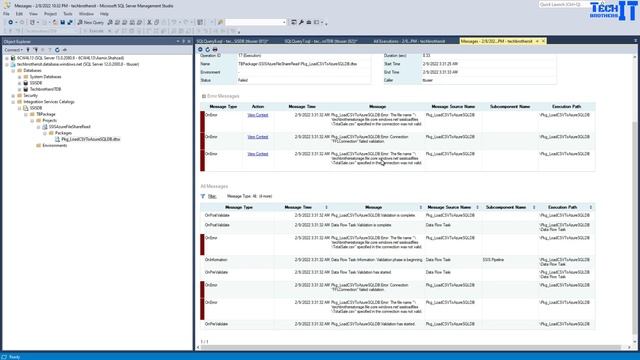The width and height of the screenshot is (640, 360).
Task: Expand the System Databases node
Action: 20,77
